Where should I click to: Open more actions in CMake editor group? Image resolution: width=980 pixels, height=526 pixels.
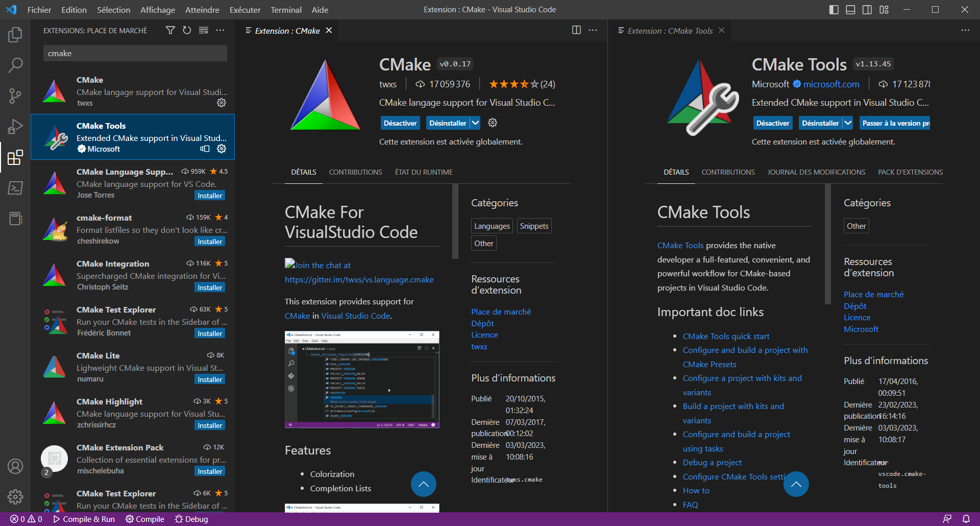(593, 30)
